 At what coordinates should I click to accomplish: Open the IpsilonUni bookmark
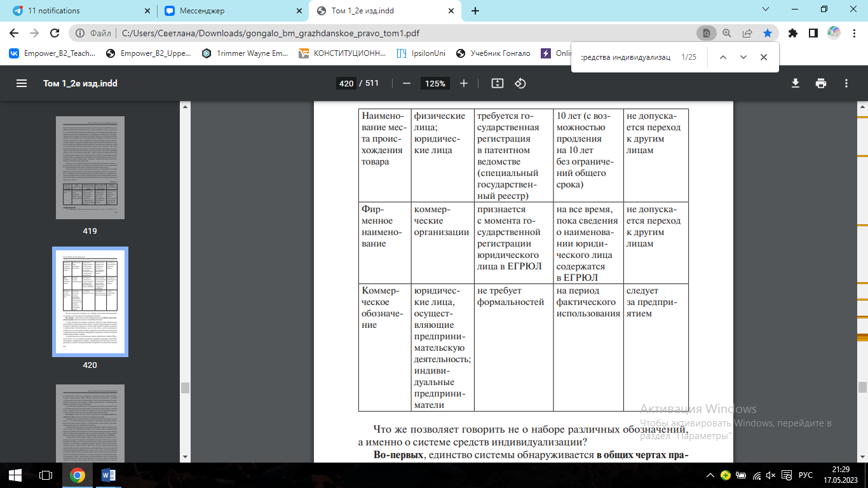(x=421, y=53)
